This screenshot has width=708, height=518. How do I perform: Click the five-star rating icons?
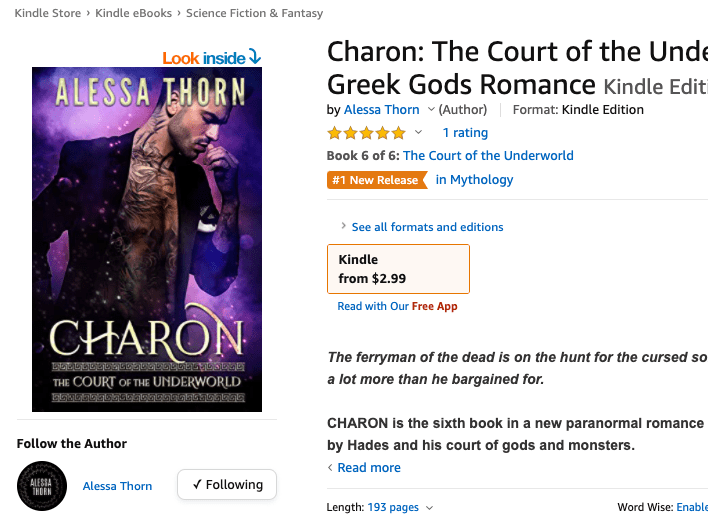pos(366,132)
